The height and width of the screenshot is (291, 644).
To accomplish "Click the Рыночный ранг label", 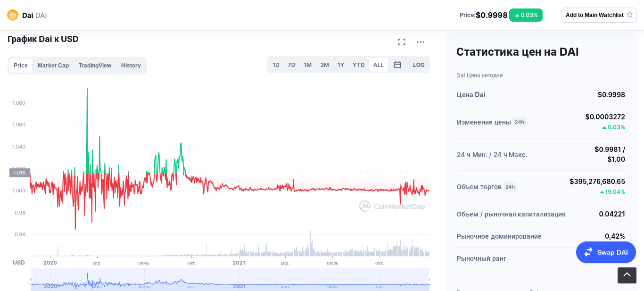I will point(481,258).
